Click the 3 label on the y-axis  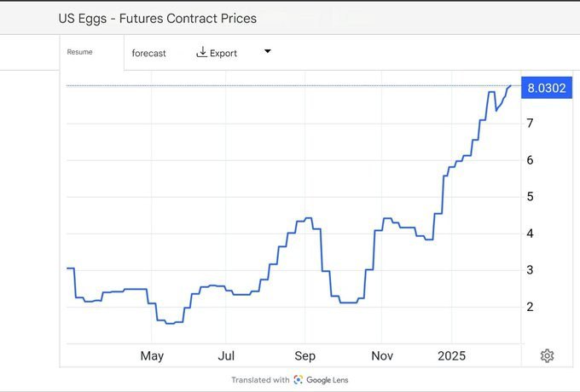click(x=531, y=270)
